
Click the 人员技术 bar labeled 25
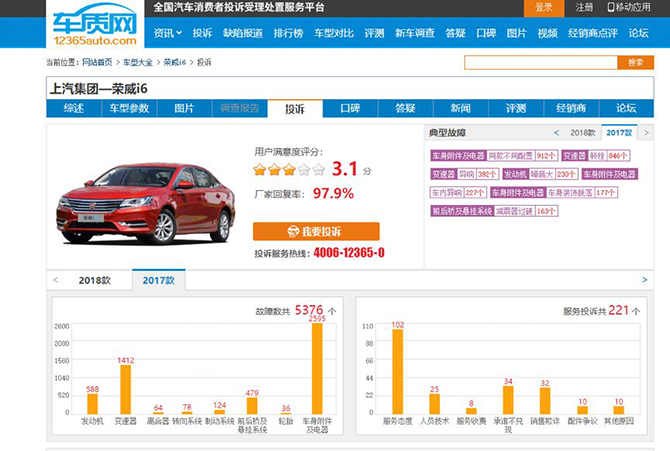coord(435,404)
